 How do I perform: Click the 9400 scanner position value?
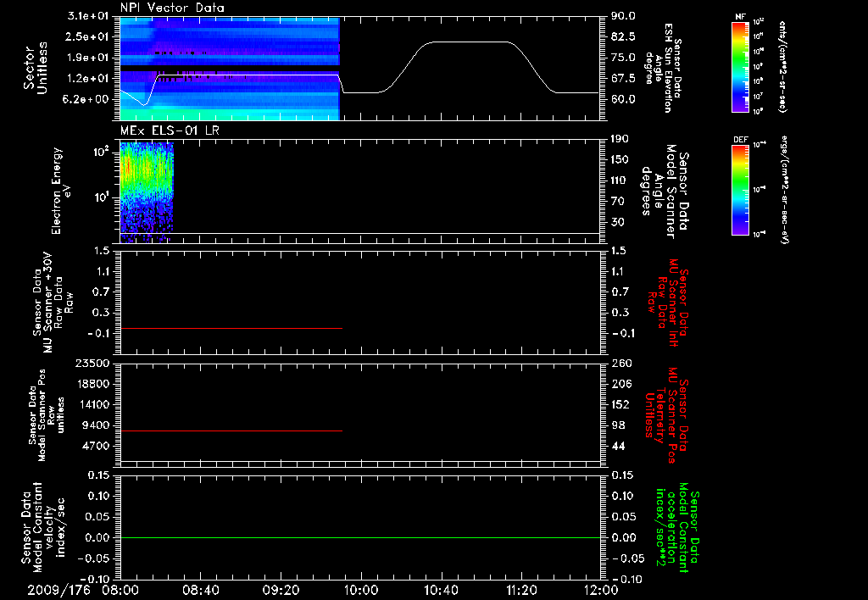click(x=96, y=425)
